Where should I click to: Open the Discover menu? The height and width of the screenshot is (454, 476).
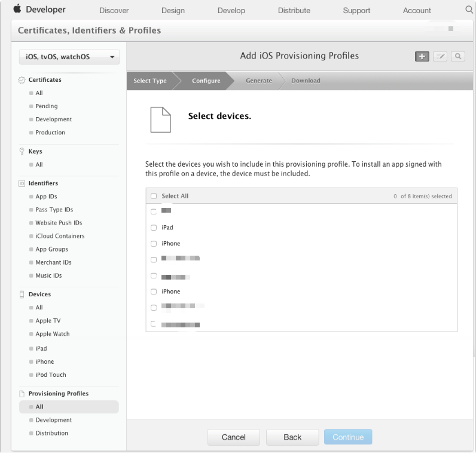click(114, 10)
